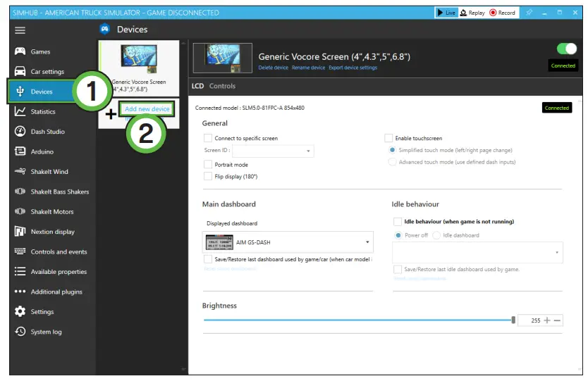This screenshot has width=588, height=381.
Task: Enable Portrait mode checkbox
Action: [208, 164]
